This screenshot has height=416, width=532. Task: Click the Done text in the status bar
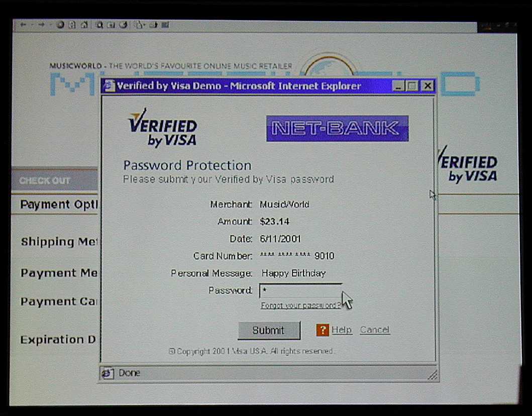click(x=129, y=373)
